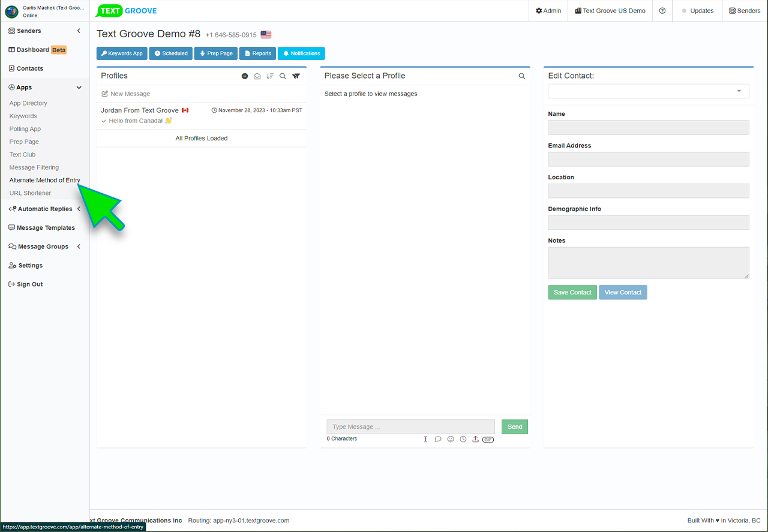Viewport: 768px width, 532px height.
Task: Click the speech bubble icon below message box
Action: tap(438, 439)
